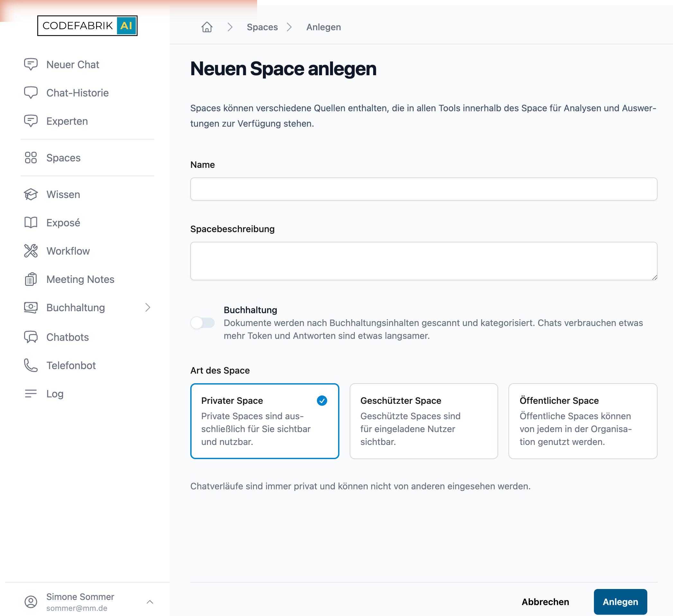Click the Anlegen submit button
Screen dimensions: 673x616
tap(620, 602)
